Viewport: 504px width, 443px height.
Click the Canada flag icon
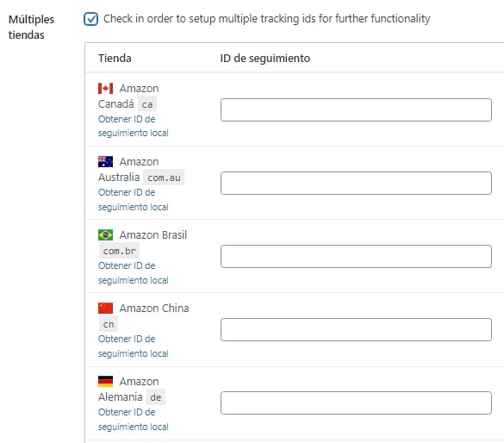(105, 88)
